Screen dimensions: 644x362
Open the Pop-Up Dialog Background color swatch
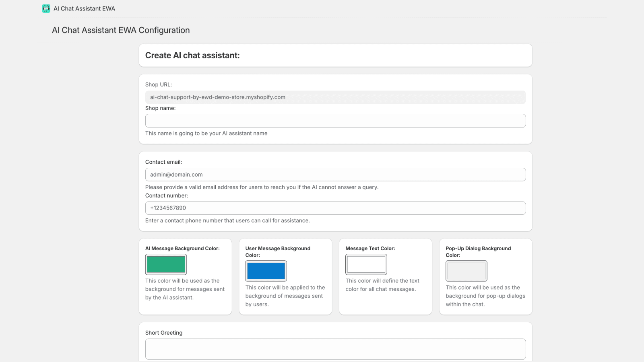tap(466, 271)
